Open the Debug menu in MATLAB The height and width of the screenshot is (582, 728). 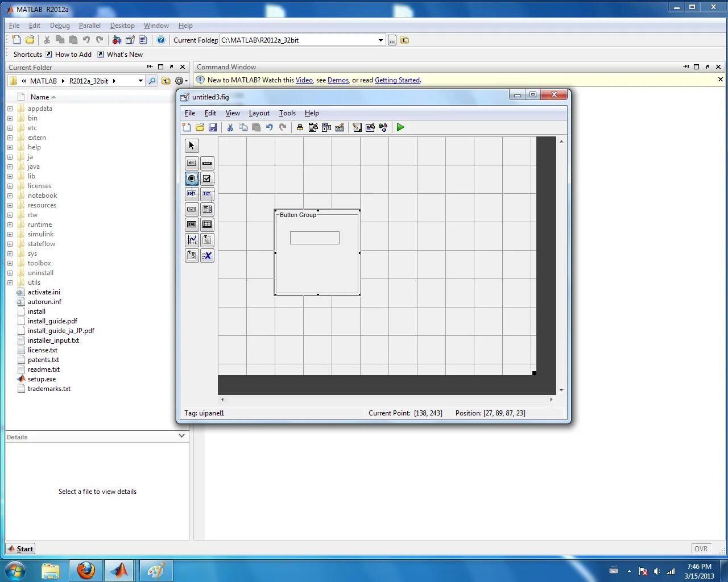(60, 26)
